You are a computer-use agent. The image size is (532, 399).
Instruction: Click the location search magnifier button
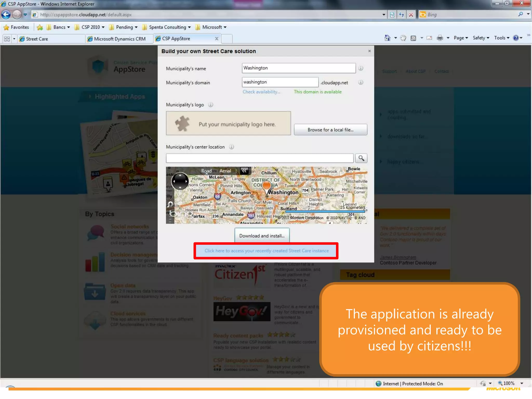tap(361, 158)
